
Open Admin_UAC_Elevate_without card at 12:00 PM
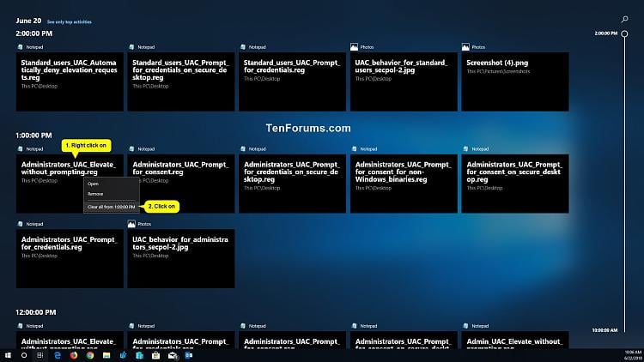(x=515, y=341)
